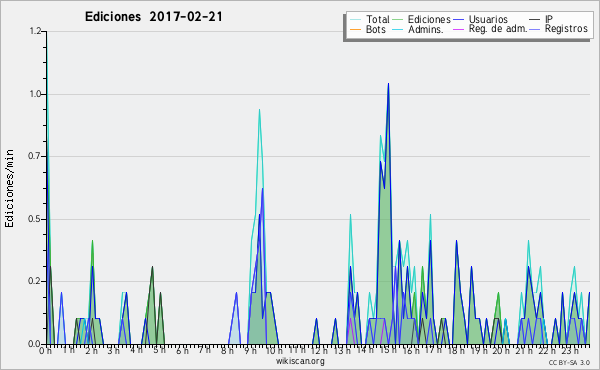This screenshot has height=370, width=600.
Task: Click the '5 h' x-axis tick label
Action: point(159,350)
